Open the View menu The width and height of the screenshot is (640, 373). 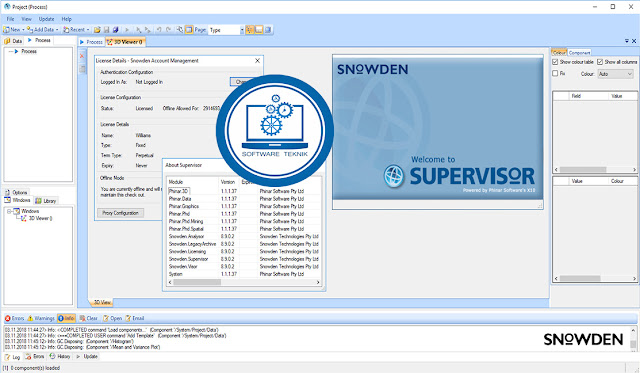(x=27, y=19)
